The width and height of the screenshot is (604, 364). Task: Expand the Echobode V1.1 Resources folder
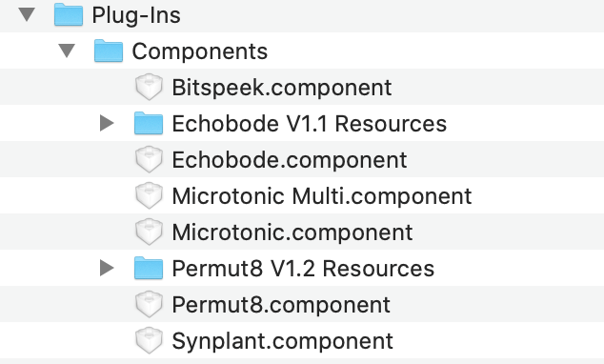107,123
